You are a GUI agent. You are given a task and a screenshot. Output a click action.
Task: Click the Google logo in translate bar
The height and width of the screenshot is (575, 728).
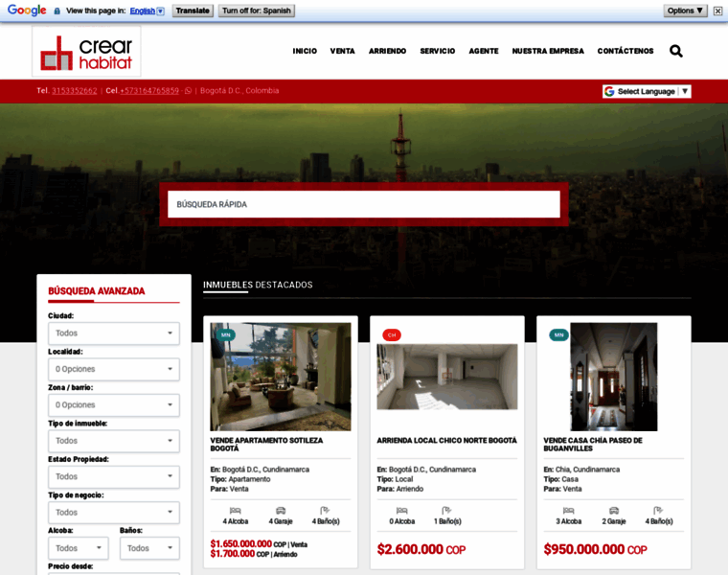[27, 11]
